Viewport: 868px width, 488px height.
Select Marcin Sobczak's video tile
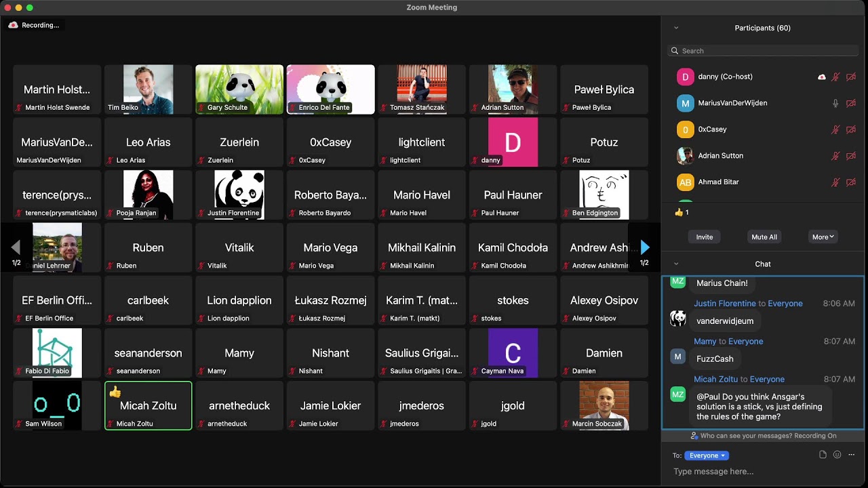point(604,405)
